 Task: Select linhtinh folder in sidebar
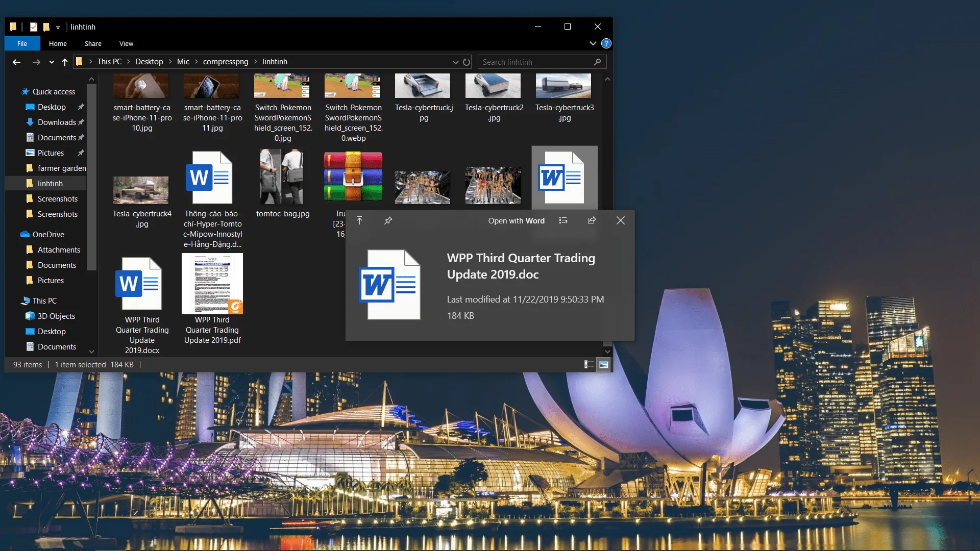click(50, 183)
